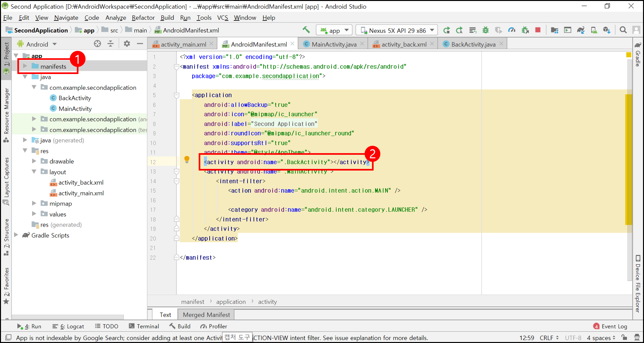
Task: Expand the manifests folder
Action: pyautogui.click(x=25, y=66)
